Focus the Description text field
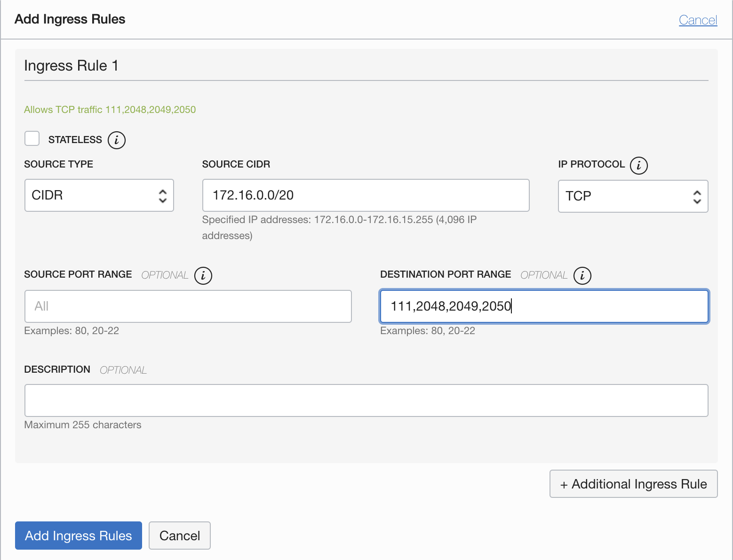The width and height of the screenshot is (733, 560). [x=366, y=400]
